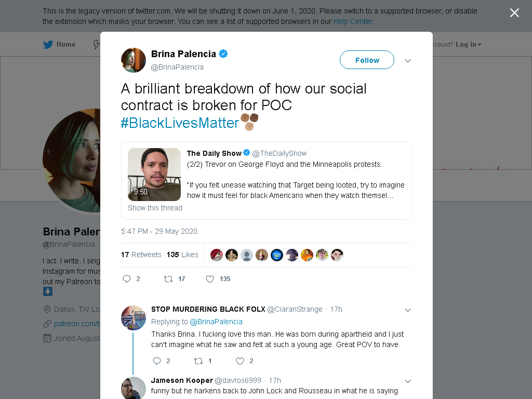
Task: Open the Log in dropdown menu
Action: tap(468, 45)
